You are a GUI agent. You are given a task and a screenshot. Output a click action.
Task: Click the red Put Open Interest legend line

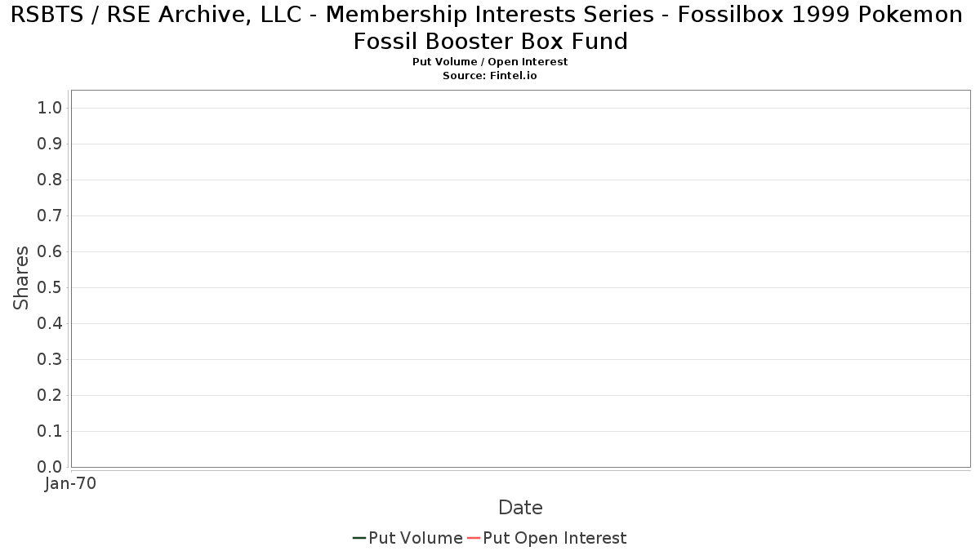(473, 538)
